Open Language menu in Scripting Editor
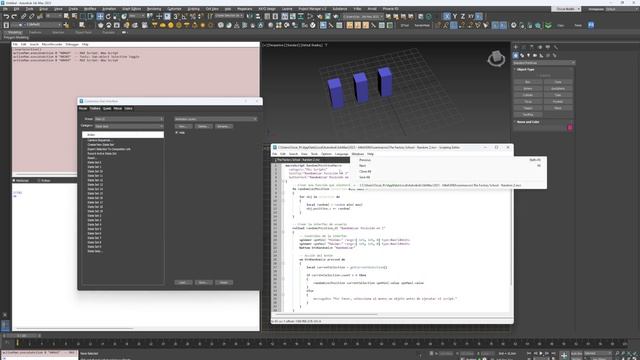The width and height of the screenshot is (640, 360). 342,154
